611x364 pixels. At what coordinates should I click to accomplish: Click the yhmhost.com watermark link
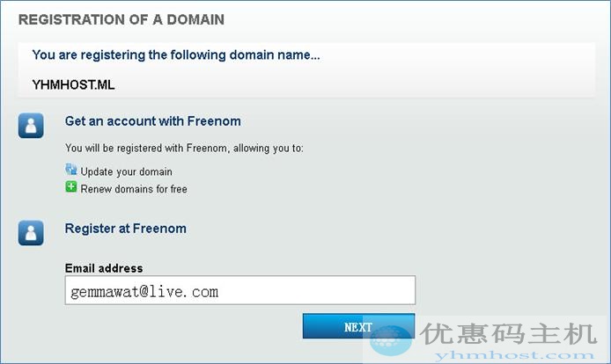[x=514, y=355]
